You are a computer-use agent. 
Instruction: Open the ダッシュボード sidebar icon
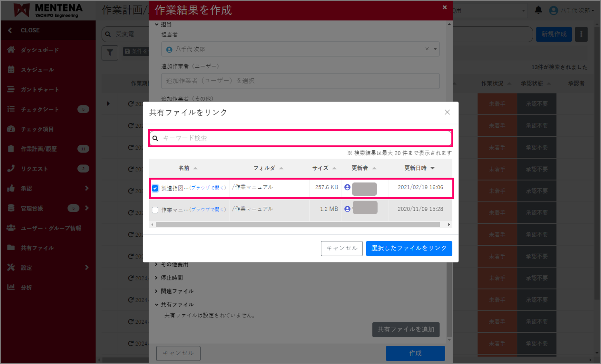pyautogui.click(x=11, y=50)
